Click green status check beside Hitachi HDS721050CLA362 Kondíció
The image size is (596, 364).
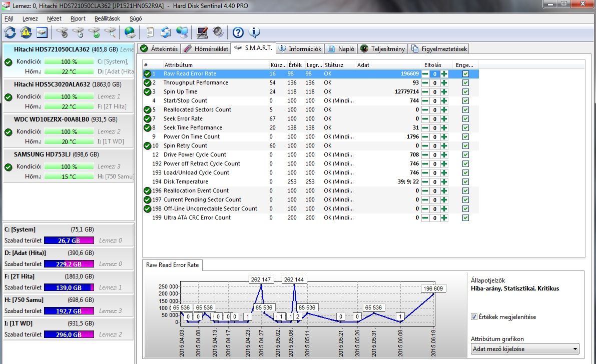[9, 62]
